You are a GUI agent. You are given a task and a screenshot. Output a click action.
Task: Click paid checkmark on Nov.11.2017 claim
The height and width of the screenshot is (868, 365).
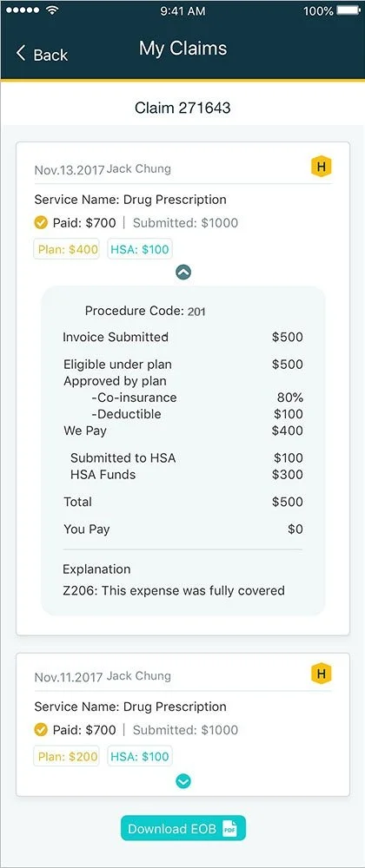pos(41,730)
